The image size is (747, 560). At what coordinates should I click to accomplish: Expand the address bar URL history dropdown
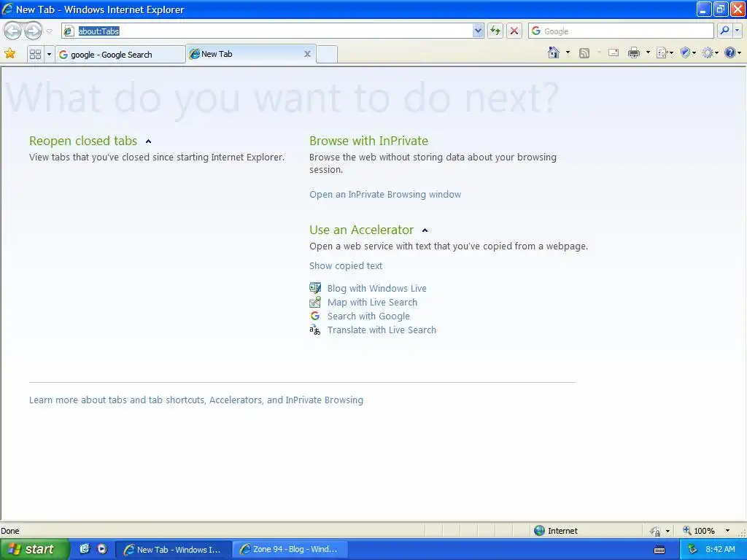pyautogui.click(x=478, y=31)
